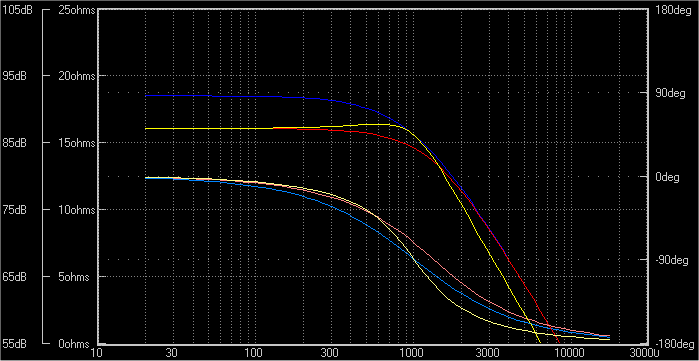Select the 55dB axis label

point(14,344)
